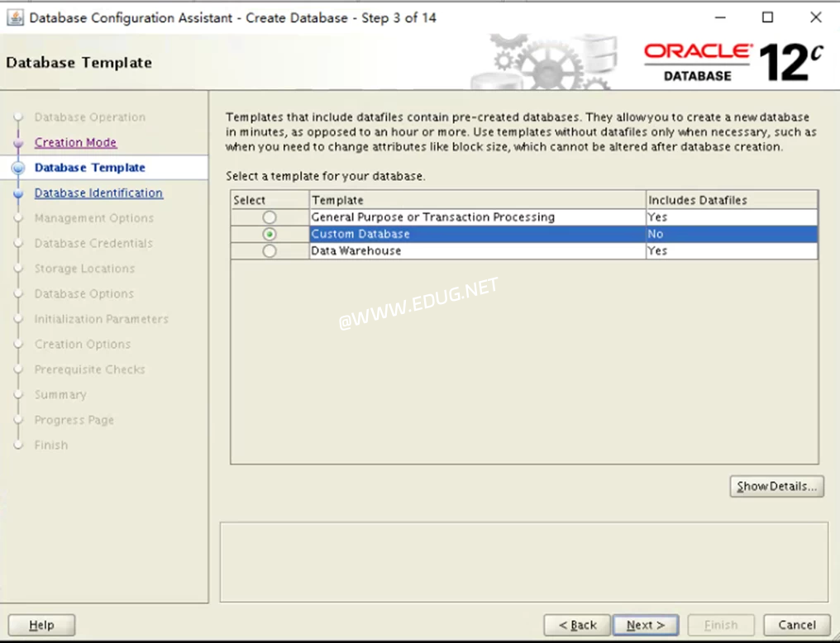Click the Database Credentials step
Viewport: 840px width, 643px height.
pyautogui.click(x=93, y=243)
